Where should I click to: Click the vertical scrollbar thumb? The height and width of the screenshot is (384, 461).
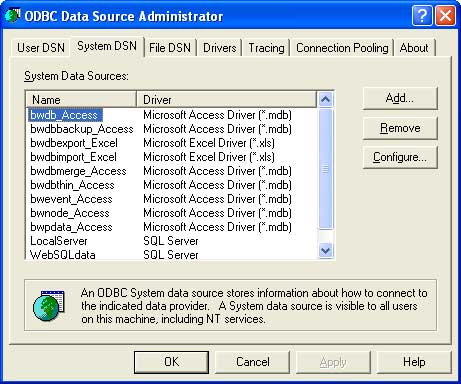[x=325, y=169]
